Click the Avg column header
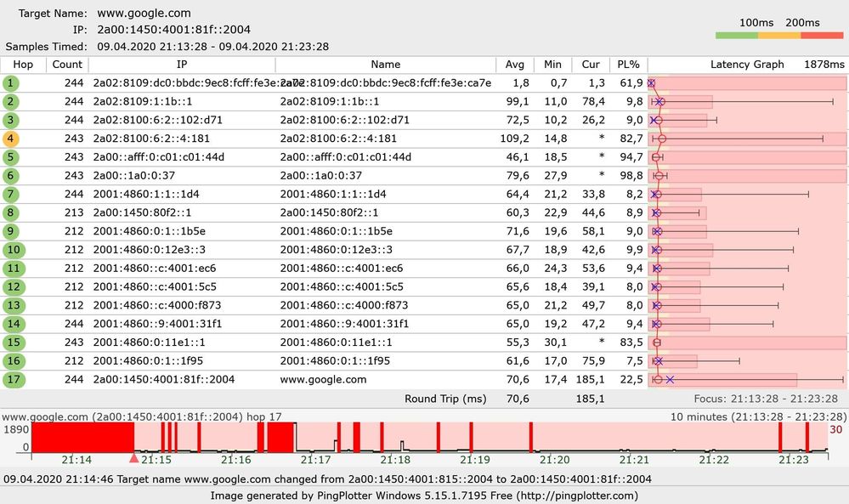 click(515, 65)
